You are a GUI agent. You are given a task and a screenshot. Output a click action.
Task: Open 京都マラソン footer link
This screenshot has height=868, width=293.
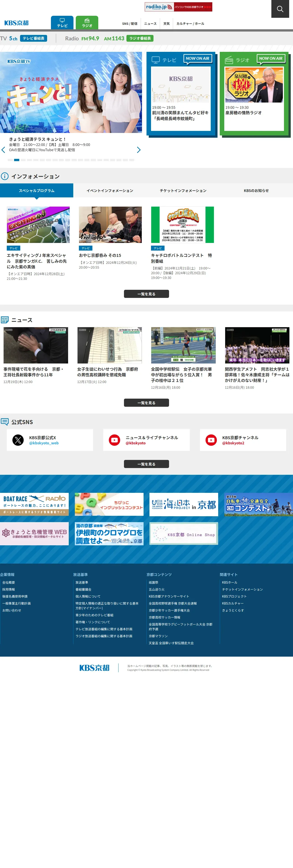click(158, 636)
